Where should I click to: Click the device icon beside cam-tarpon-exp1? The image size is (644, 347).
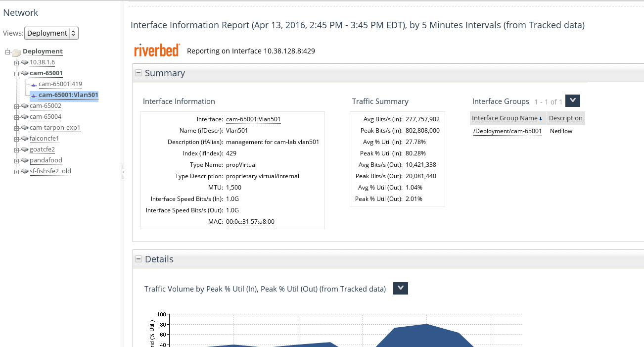click(x=25, y=128)
